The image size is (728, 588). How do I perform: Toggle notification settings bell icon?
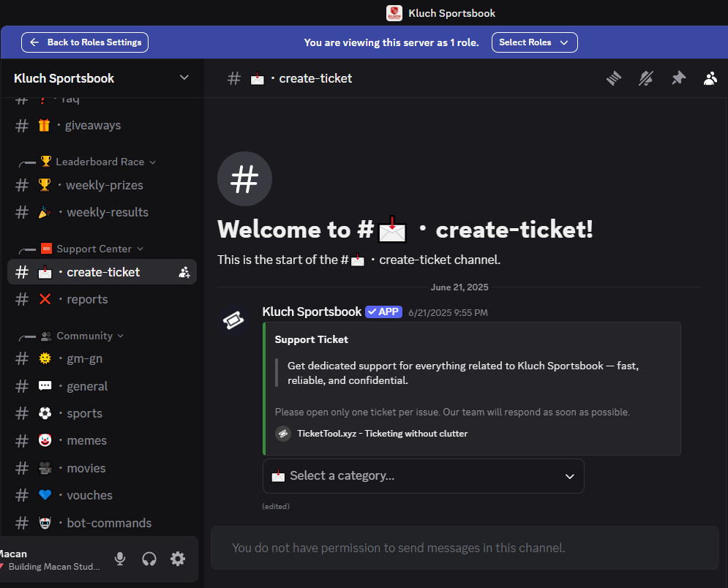point(646,78)
